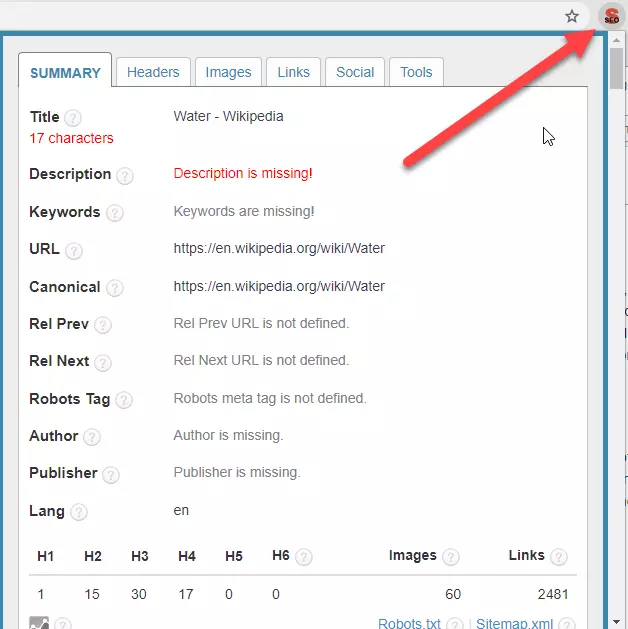Open help icon next to Rel Next
Image resolution: width=628 pixels, height=629 pixels.
(103, 363)
